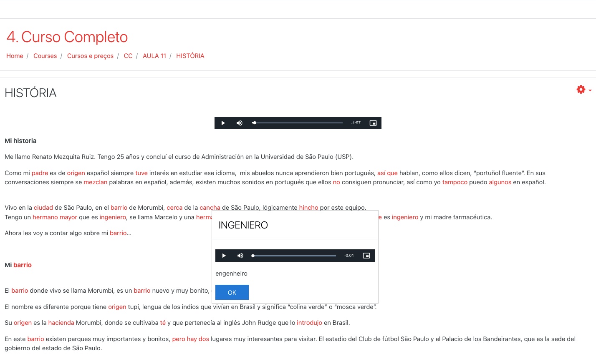Screen dimensions: 596x364
Task: Click the glossary word 'pero'
Action: coord(179,339)
